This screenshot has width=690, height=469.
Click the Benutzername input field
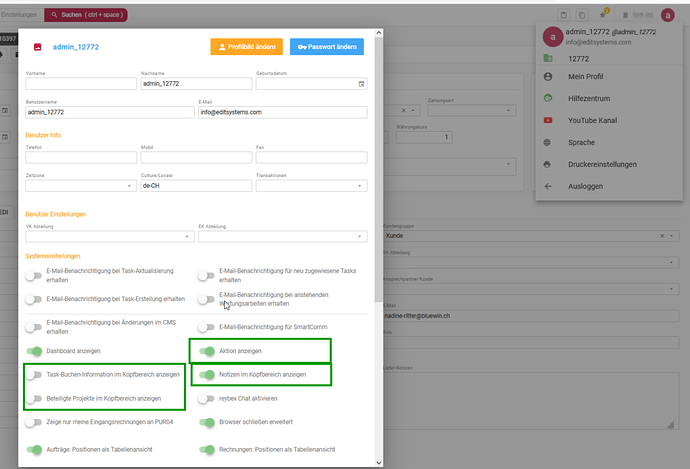coord(110,112)
